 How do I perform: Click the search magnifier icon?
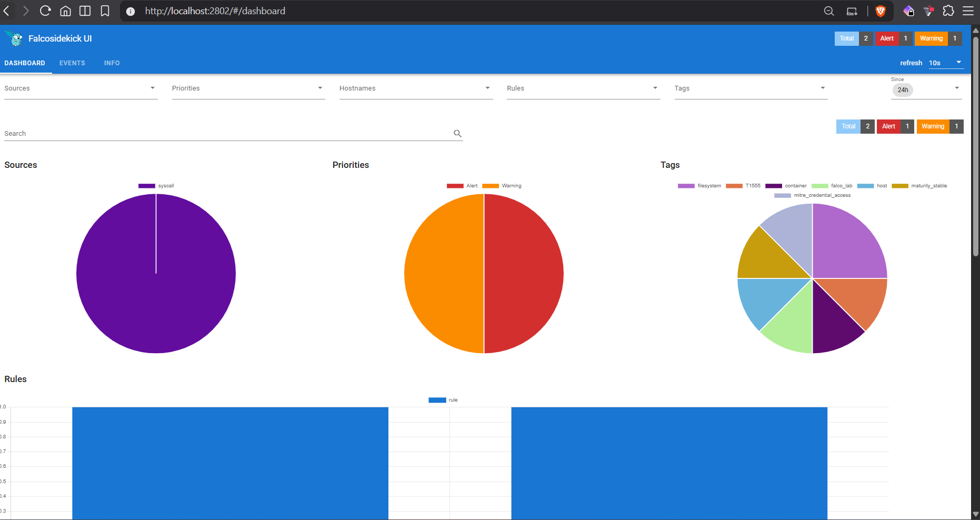(458, 134)
